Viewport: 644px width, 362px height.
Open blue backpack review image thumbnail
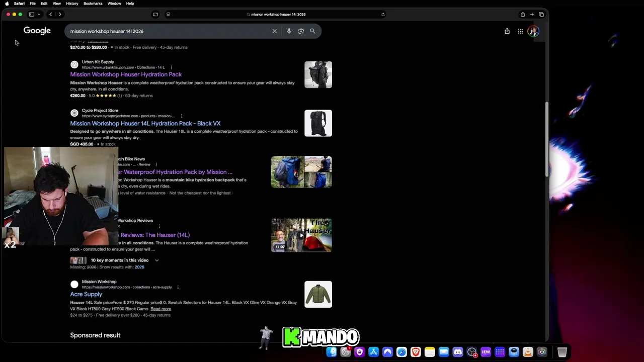pyautogui.click(x=287, y=172)
